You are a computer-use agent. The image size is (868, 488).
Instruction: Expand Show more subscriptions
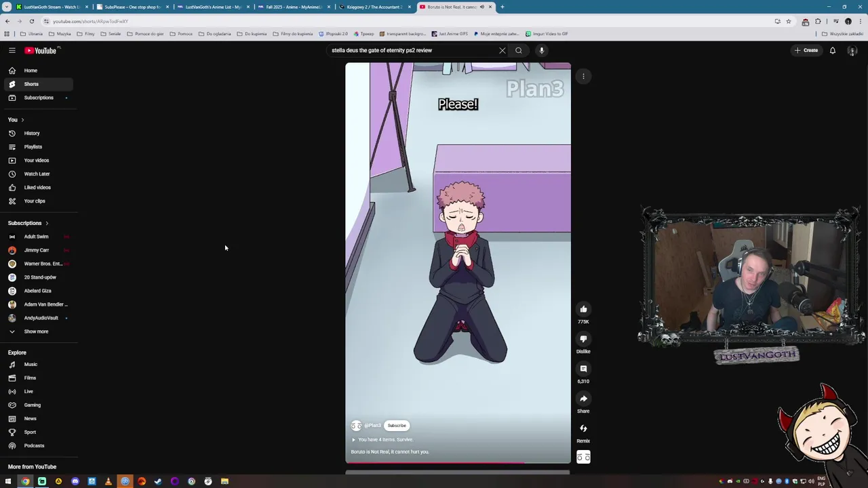pos(38,331)
